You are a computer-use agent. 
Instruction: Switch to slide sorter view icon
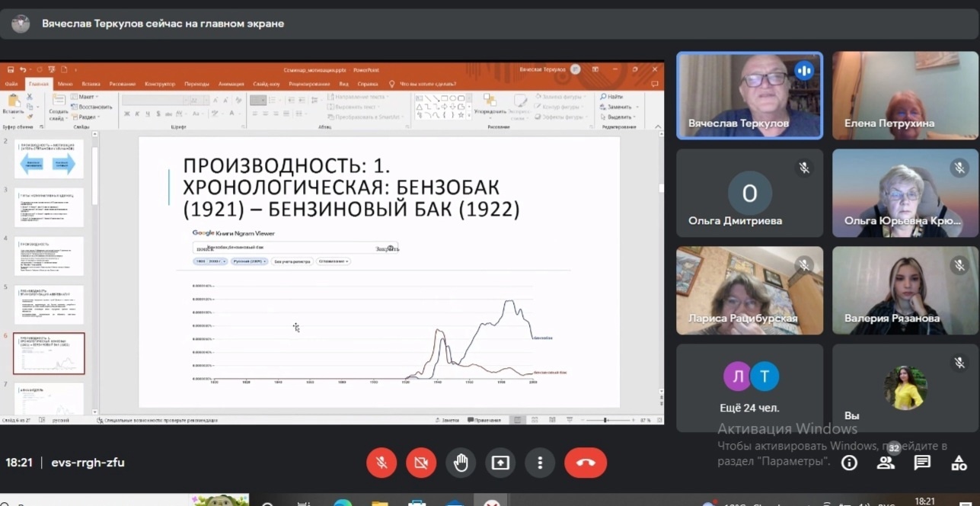[534, 420]
